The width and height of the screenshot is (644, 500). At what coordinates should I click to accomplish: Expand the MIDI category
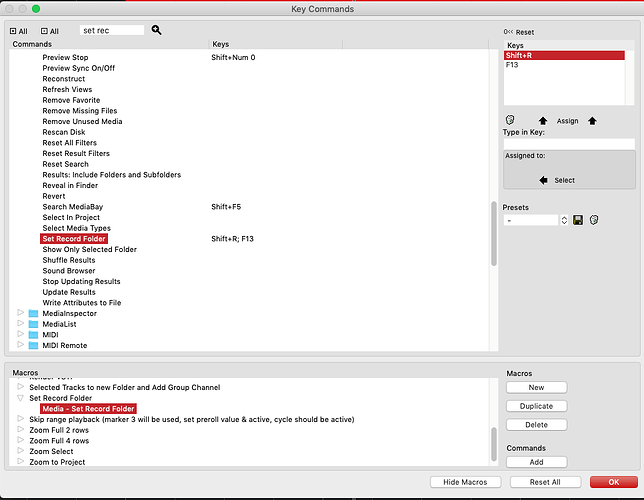[21, 334]
